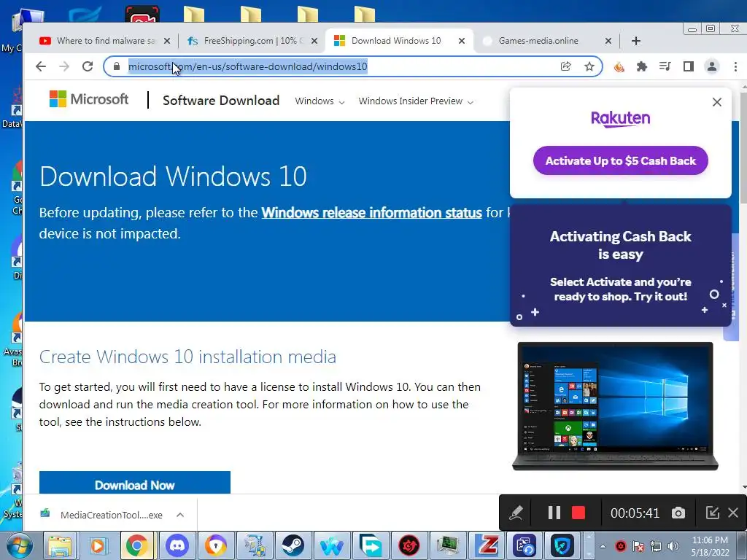
Task: Open the media controls icon
Action: [x=665, y=66]
